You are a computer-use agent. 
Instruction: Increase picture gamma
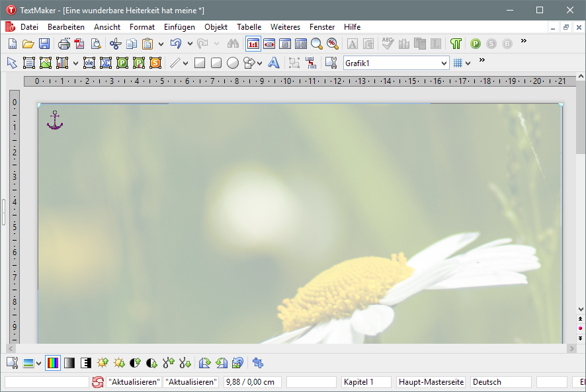(169, 363)
